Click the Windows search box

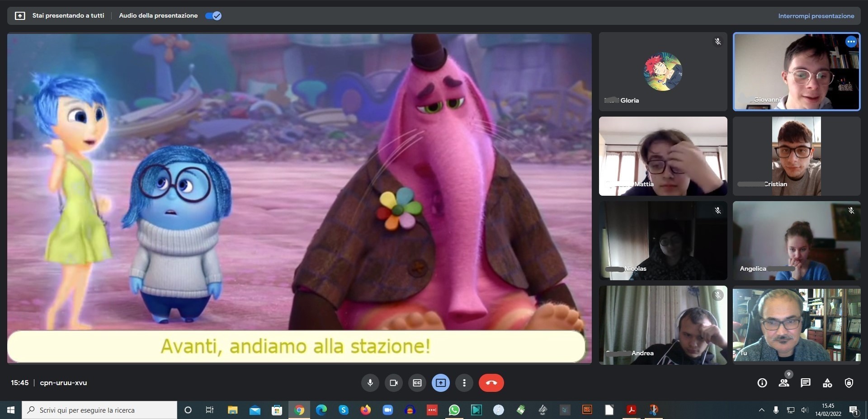pos(99,410)
